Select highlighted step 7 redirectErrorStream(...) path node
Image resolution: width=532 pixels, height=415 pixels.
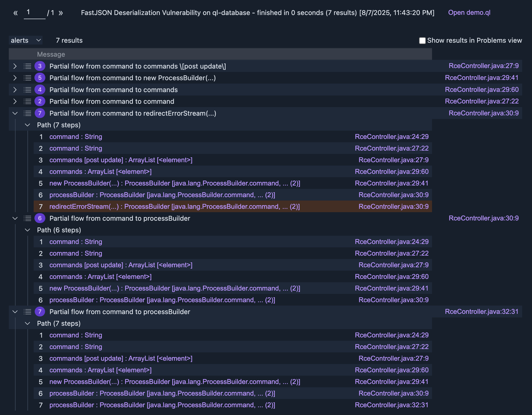click(174, 206)
